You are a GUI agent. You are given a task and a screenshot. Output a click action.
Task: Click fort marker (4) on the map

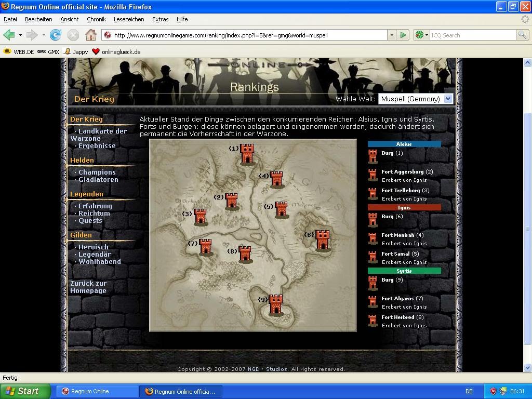276,179
